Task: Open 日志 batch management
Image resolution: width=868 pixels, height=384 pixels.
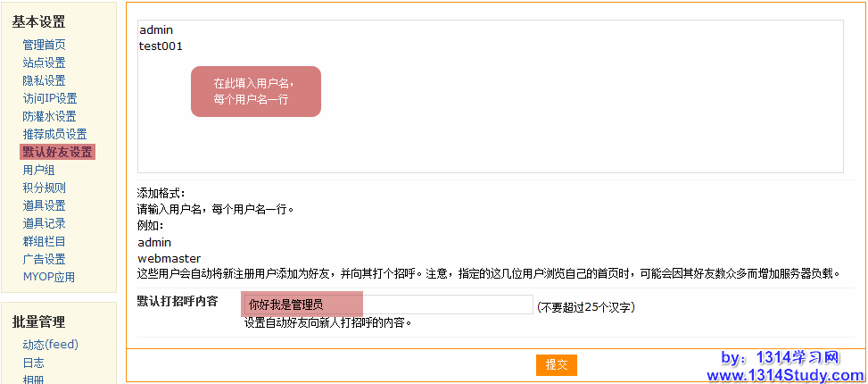Action: point(33,363)
